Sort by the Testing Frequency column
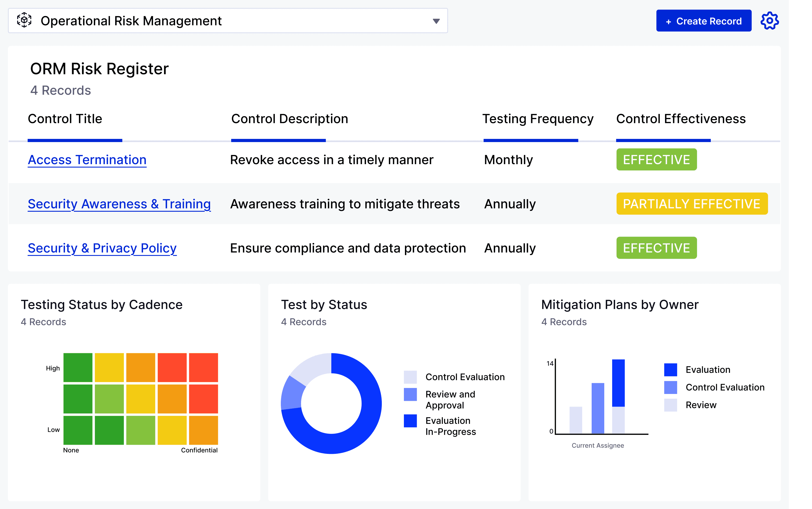This screenshot has height=509, width=812. point(538,118)
